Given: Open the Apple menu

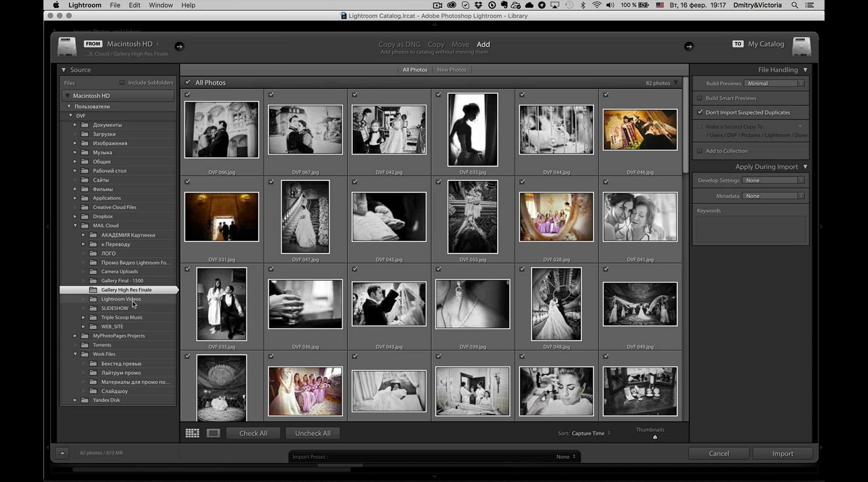Looking at the screenshot, I should pyautogui.click(x=56, y=5).
